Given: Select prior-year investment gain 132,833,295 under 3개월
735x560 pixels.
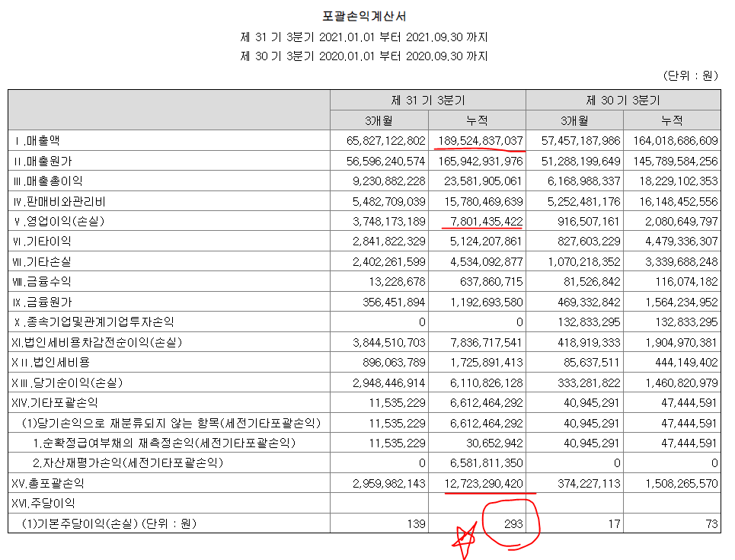Looking at the screenshot, I should [x=590, y=322].
